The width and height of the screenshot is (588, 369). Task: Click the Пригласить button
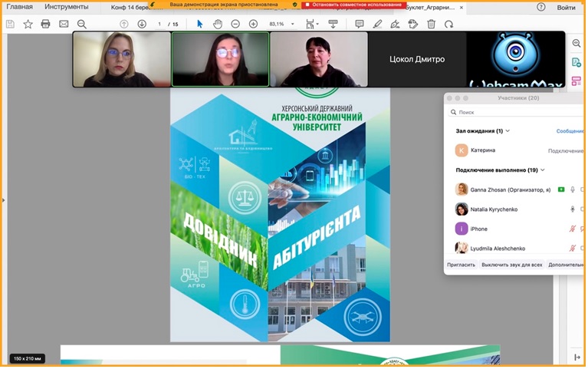coord(461,265)
